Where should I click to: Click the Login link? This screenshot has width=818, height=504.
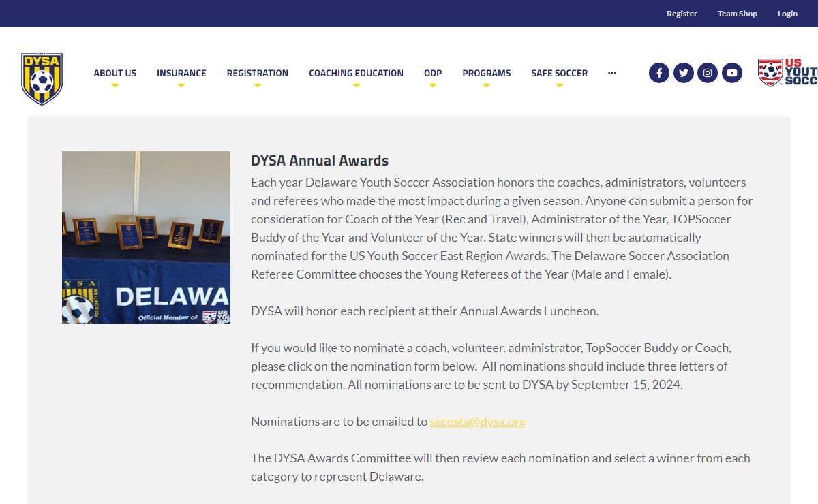click(x=787, y=14)
